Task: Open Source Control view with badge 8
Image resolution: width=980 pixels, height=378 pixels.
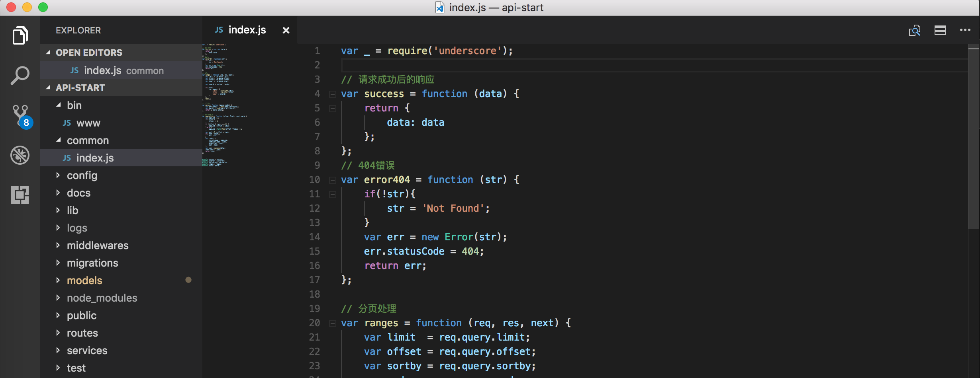Action: (x=21, y=115)
